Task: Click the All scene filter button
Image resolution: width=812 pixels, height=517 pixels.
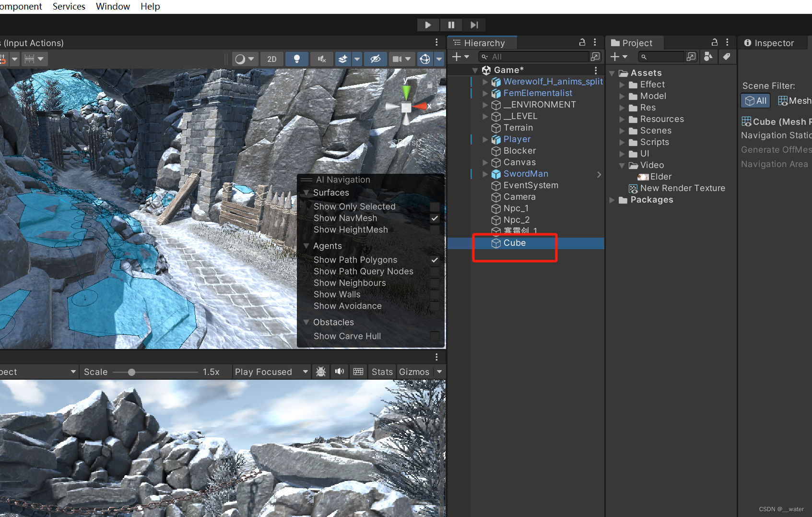Action: pos(755,100)
